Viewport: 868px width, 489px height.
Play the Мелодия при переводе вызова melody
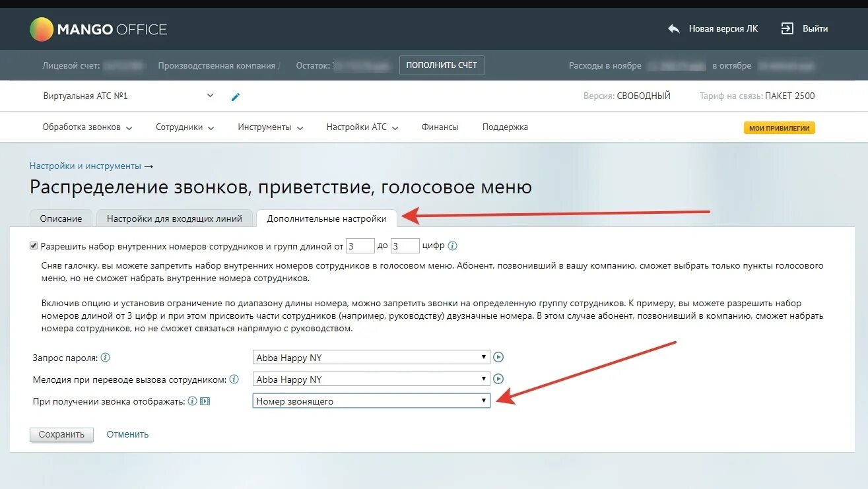499,379
